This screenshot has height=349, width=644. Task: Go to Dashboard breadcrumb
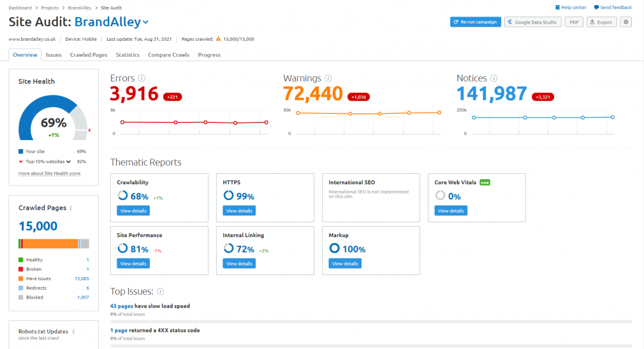(x=20, y=8)
